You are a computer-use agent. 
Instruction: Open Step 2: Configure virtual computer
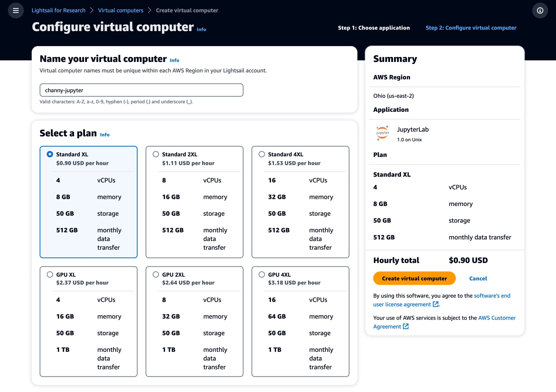point(471,28)
